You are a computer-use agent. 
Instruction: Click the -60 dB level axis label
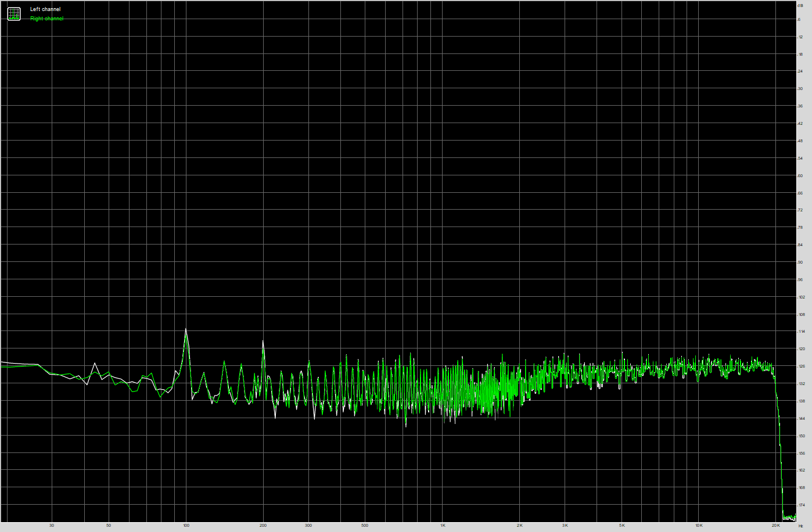click(x=800, y=175)
